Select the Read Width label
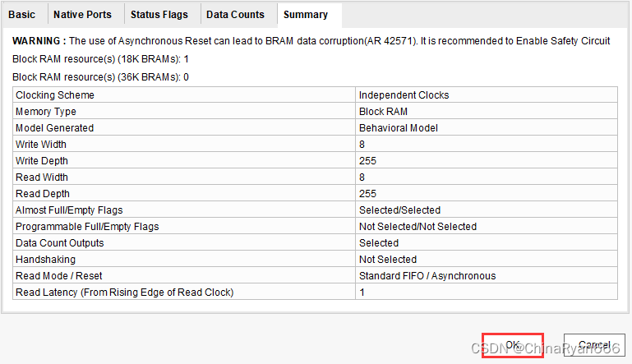The width and height of the screenshot is (632, 364). [x=42, y=177]
